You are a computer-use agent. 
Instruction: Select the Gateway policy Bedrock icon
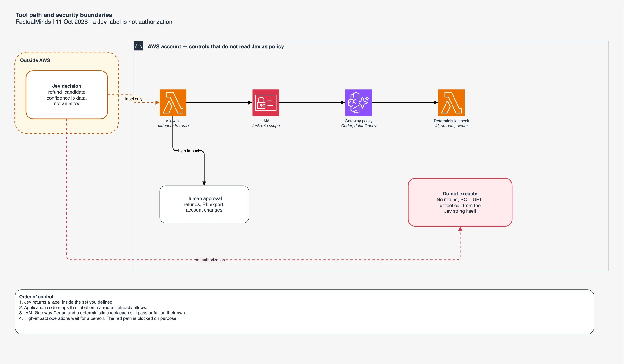pyautogui.click(x=358, y=102)
